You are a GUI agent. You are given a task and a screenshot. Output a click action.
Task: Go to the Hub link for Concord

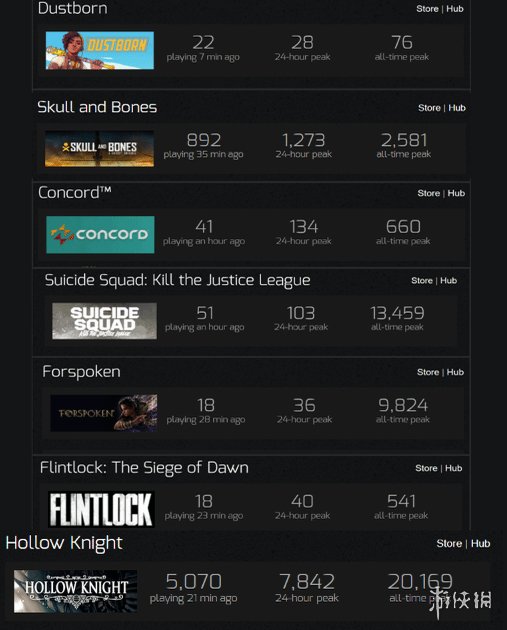(456, 193)
